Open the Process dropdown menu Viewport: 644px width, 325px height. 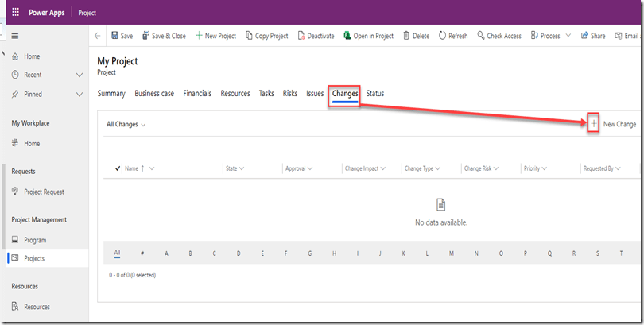[x=549, y=36]
